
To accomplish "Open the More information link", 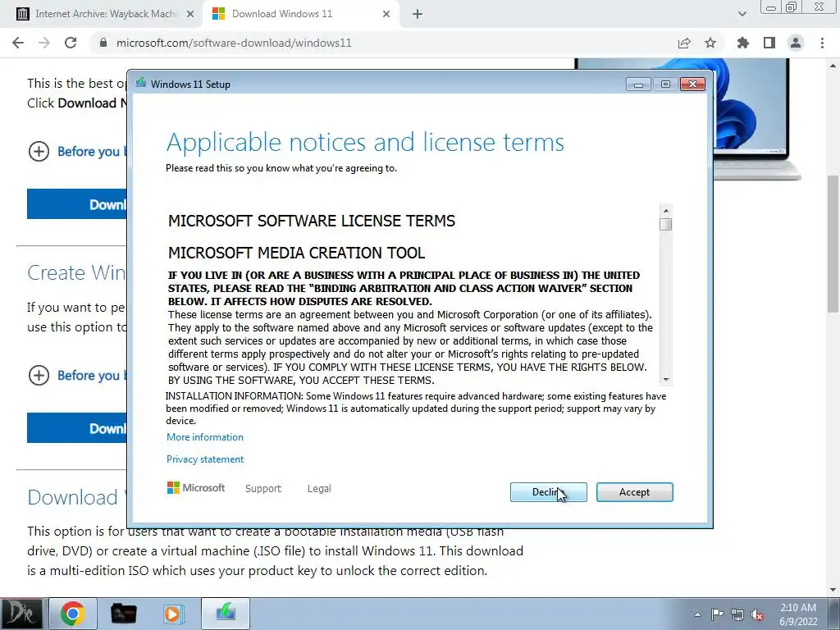I will 204,436.
